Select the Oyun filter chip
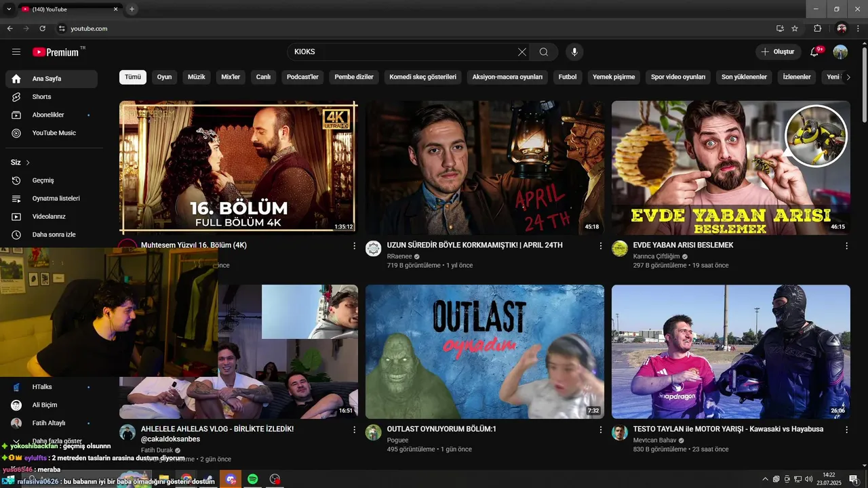868x488 pixels. 165,77
